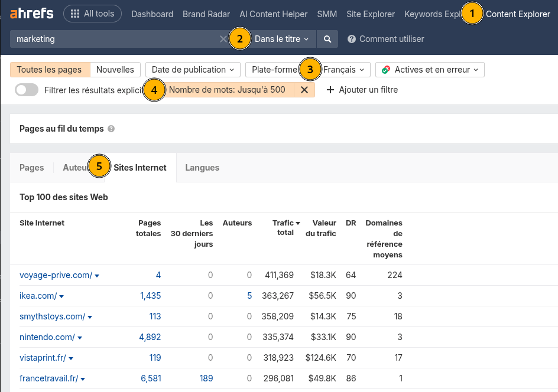This screenshot has height=392, width=558.
Task: Expand the voyage-prive.com domain caret
Action: [96, 275]
